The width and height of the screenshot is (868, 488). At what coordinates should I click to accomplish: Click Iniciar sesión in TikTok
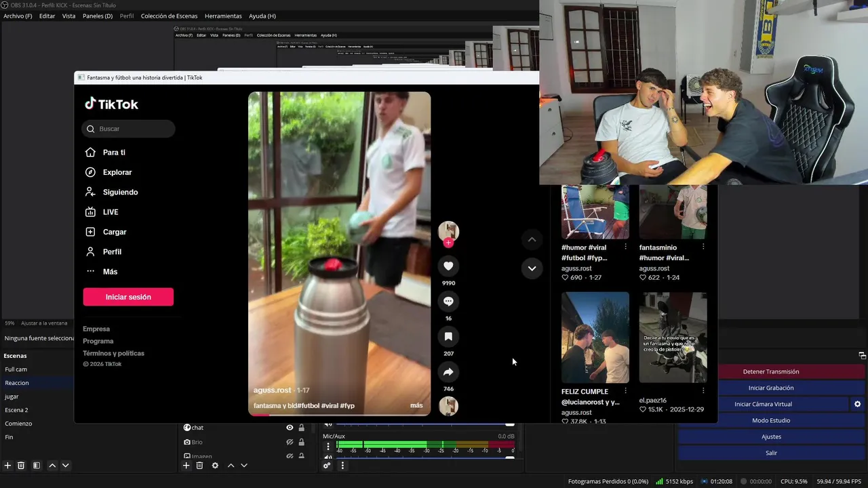tap(128, 297)
